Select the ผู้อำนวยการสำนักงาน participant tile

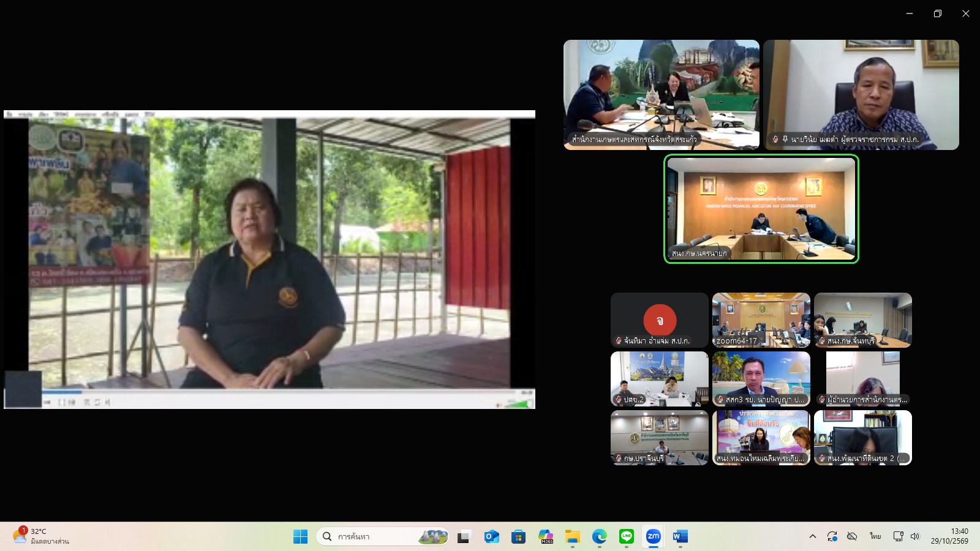point(863,379)
